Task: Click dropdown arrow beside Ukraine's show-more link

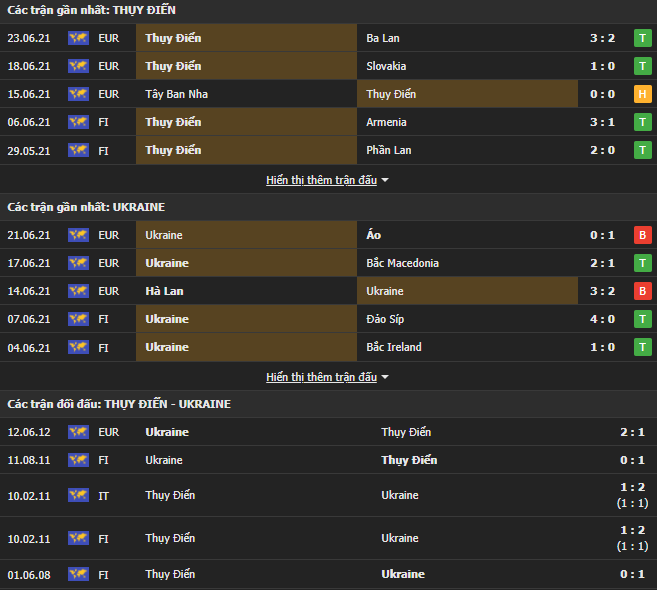Action: point(386,377)
